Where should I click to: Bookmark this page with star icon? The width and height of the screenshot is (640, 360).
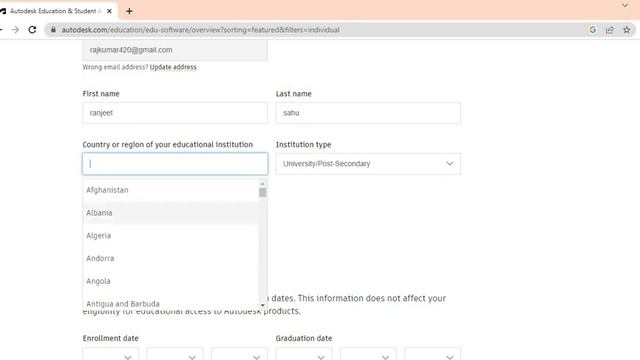[627, 30]
